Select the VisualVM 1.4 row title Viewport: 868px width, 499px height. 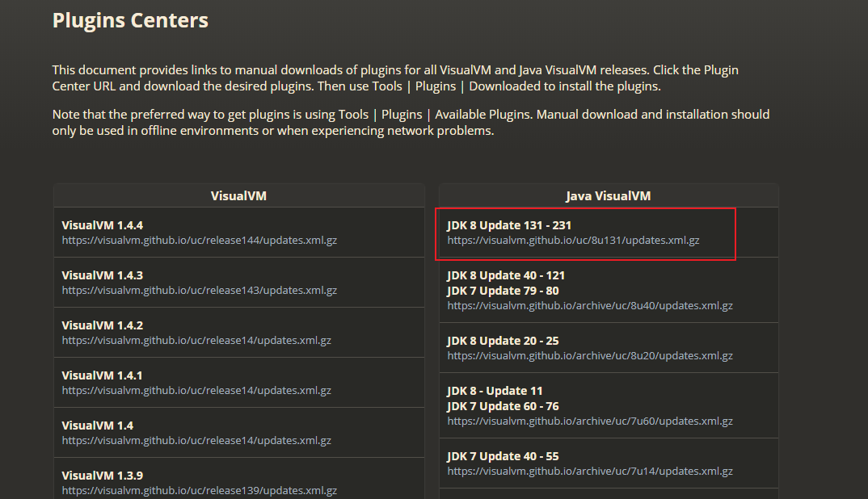[x=98, y=426]
